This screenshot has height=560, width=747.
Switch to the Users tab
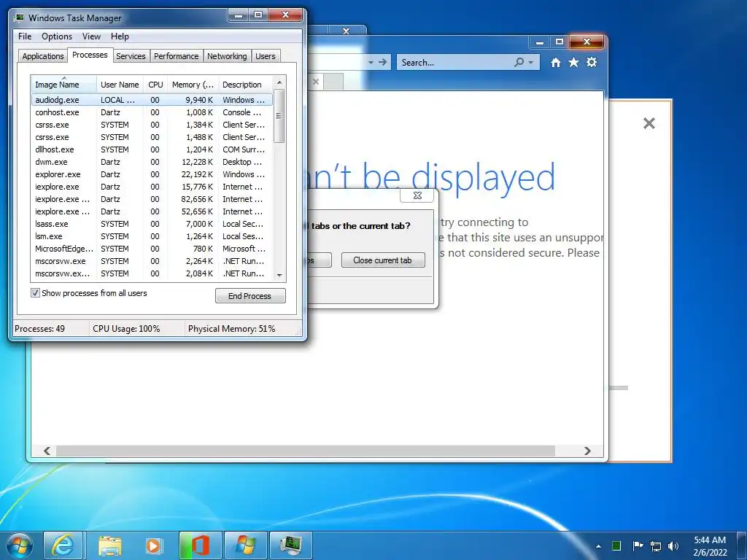coord(265,55)
